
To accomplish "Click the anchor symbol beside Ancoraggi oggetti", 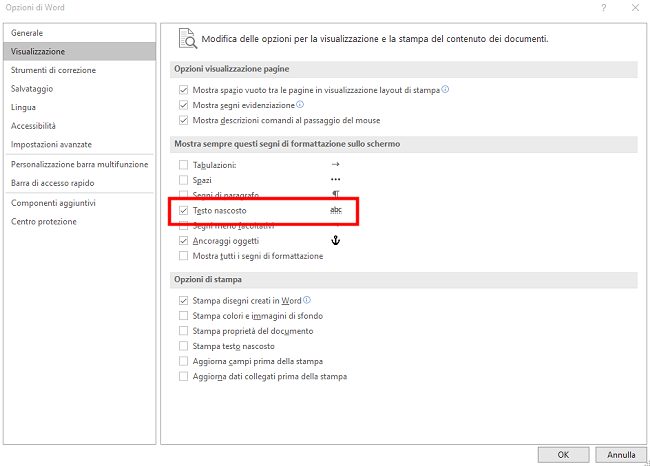I will pos(335,240).
